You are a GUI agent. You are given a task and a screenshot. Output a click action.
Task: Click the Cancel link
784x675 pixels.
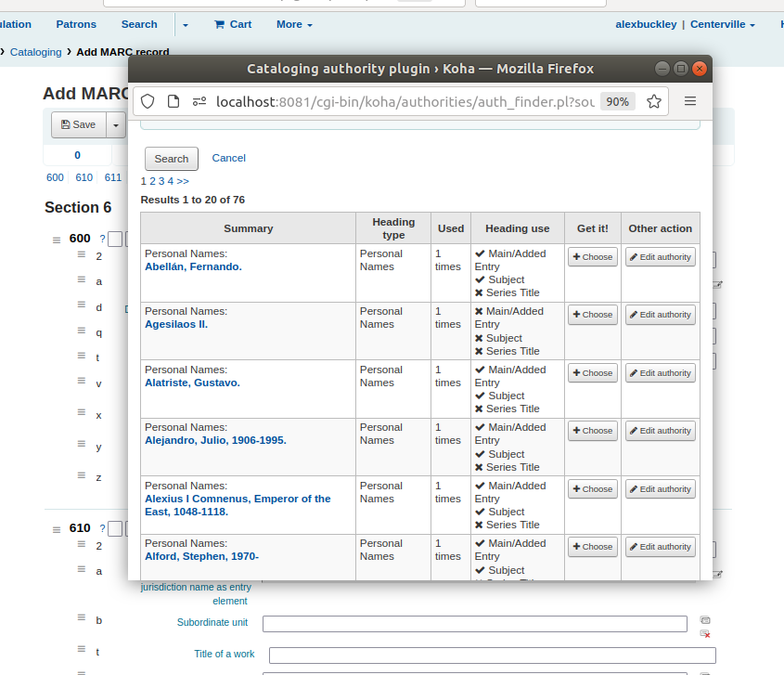228,158
